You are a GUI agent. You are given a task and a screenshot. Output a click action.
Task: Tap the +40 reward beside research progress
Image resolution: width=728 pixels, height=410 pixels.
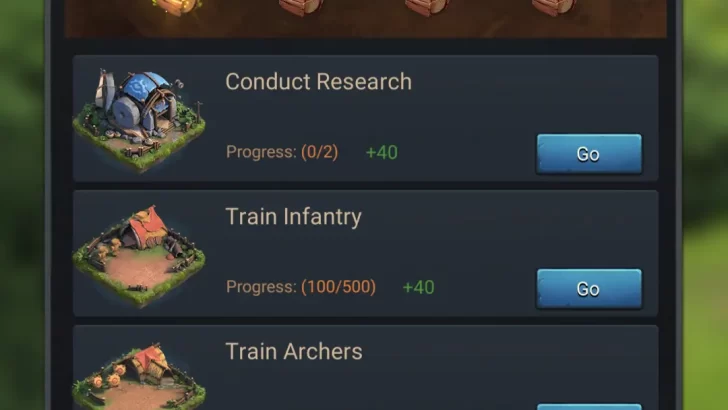pos(382,152)
